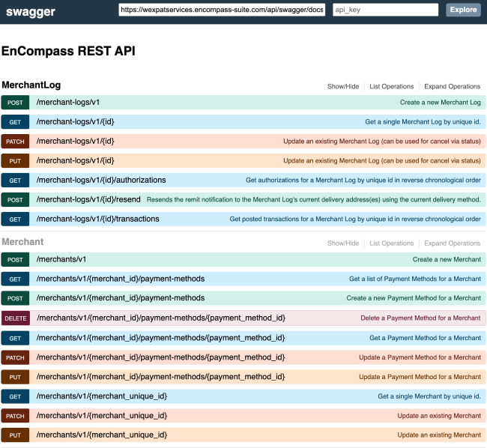The height and width of the screenshot is (448, 487).
Task: Click DELETE badge for payment method endpoint
Action: click(x=16, y=318)
